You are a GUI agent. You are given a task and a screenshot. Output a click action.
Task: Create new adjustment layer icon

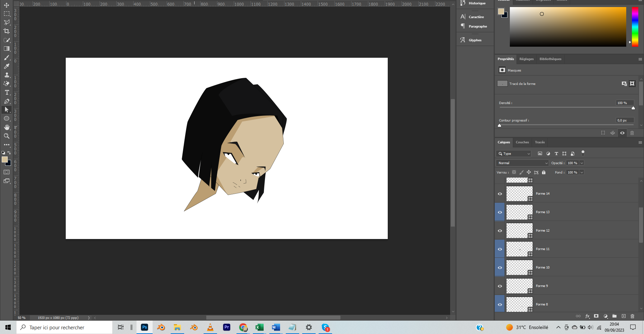click(605, 316)
